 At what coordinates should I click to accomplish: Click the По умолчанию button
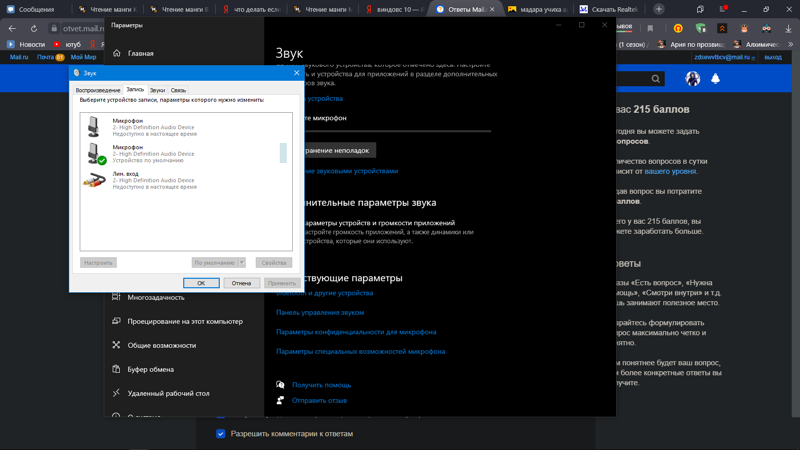(x=215, y=262)
